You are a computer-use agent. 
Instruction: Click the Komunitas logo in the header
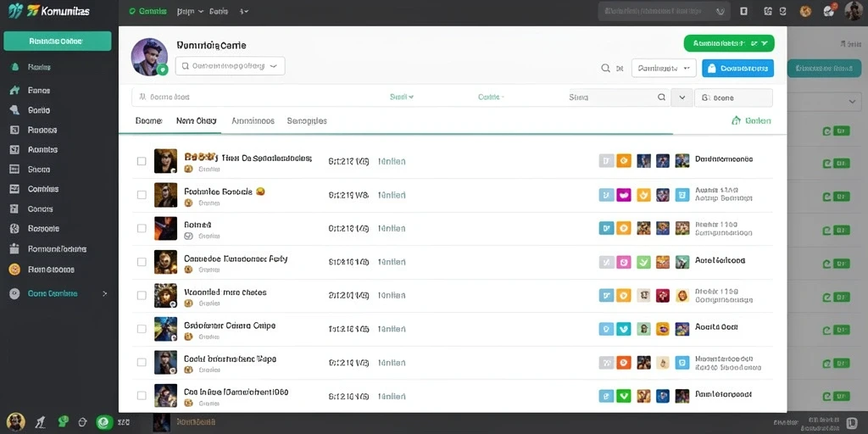(x=48, y=11)
